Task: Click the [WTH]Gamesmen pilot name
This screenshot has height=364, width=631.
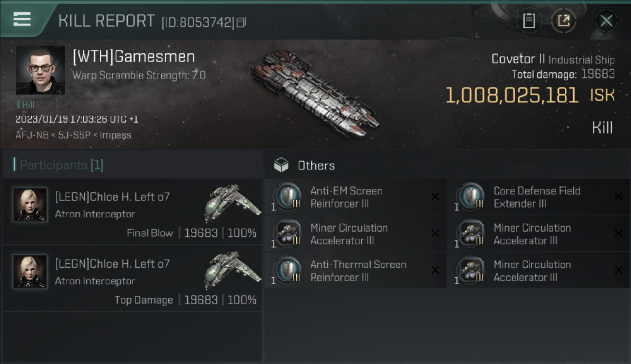Action: coord(133,57)
